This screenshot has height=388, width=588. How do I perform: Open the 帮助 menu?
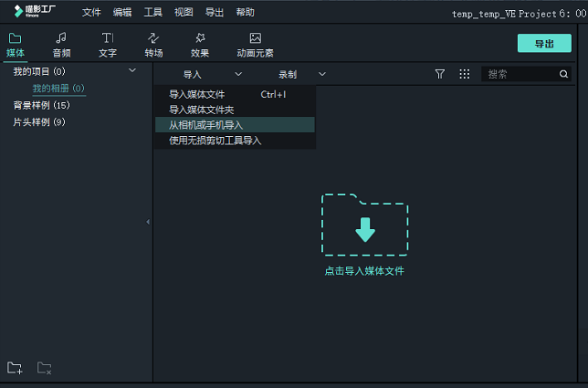coord(246,13)
